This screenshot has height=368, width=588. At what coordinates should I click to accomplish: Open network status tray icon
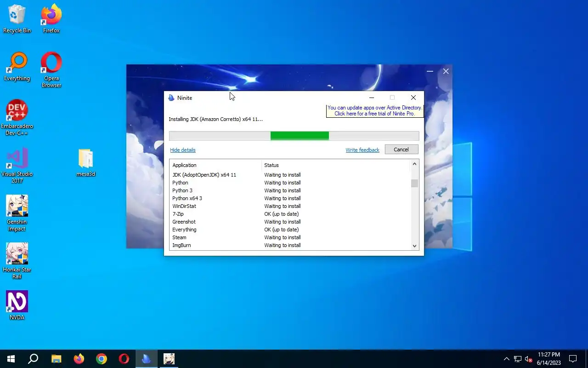tap(518, 359)
